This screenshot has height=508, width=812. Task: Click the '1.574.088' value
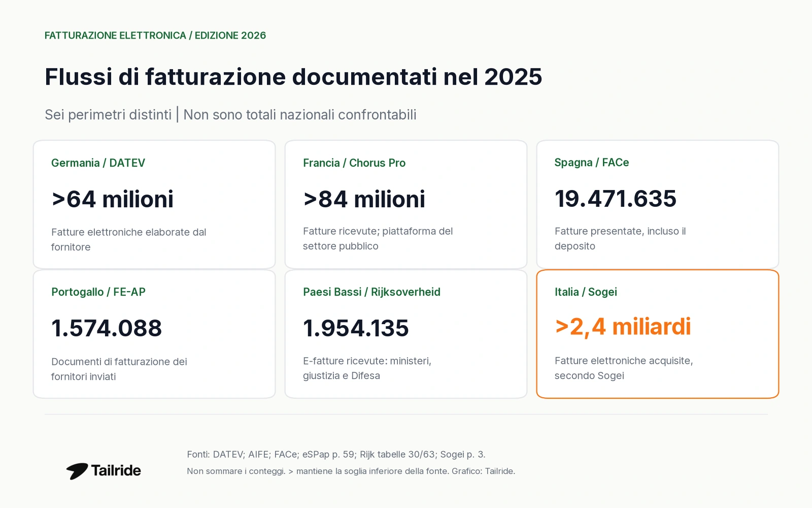point(107,328)
